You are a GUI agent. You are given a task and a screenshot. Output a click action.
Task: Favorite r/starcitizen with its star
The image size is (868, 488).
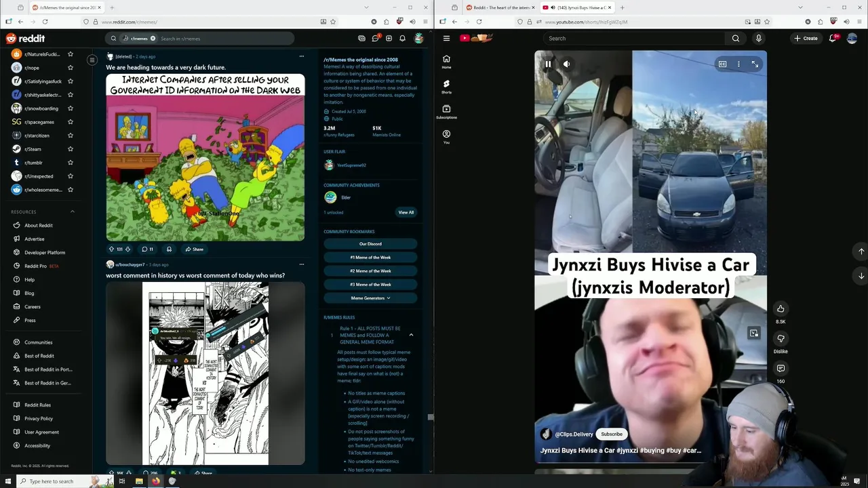click(x=70, y=136)
